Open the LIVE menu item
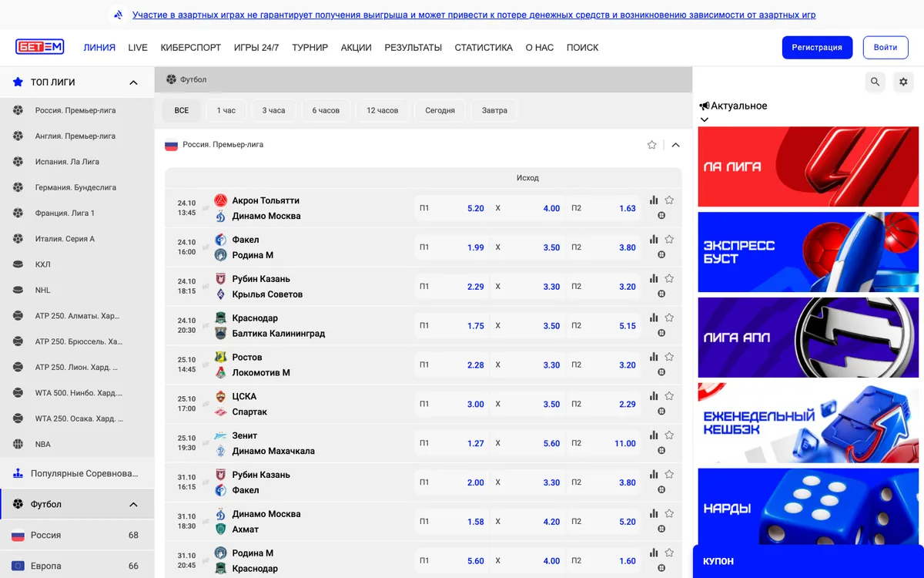Image resolution: width=924 pixels, height=578 pixels. pos(138,47)
